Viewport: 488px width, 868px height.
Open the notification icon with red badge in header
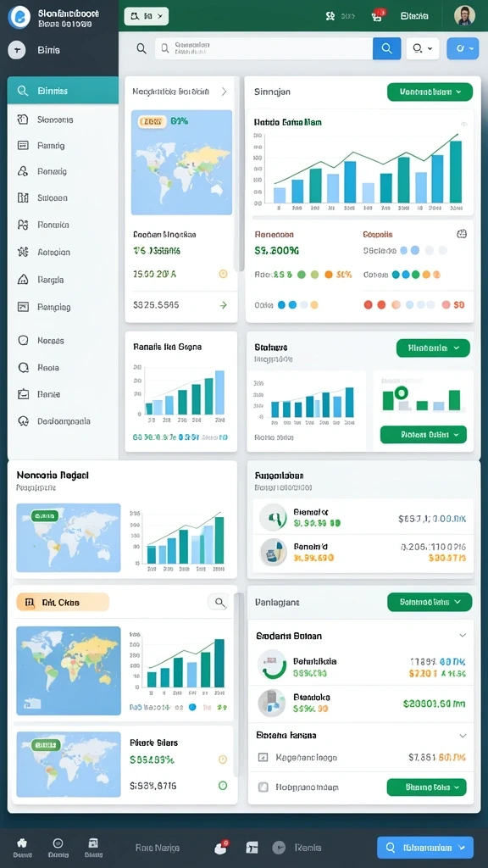[x=378, y=15]
